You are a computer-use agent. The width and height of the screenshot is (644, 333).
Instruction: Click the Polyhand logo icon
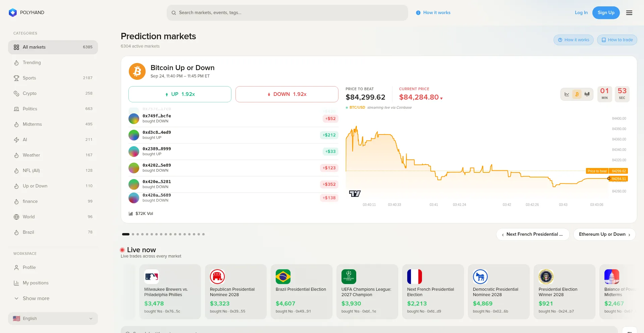13,13
